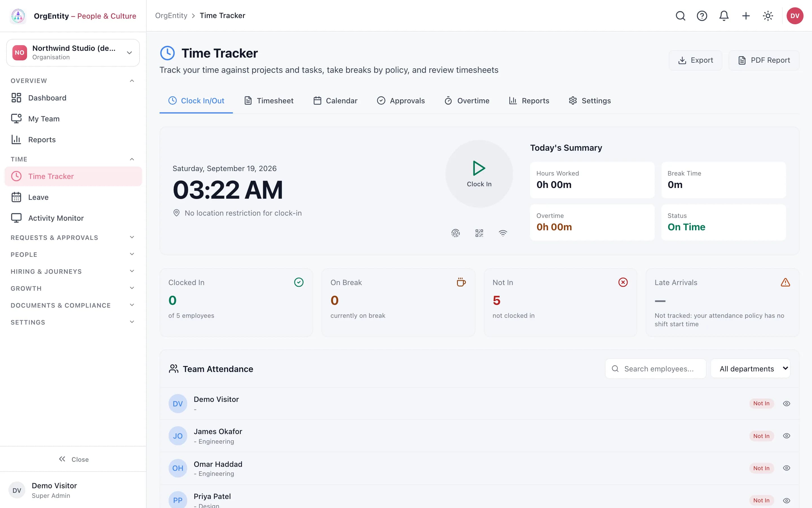Screen dimensions: 812x508
Task: Click the green check icon on Clocked In card
Action: click(x=299, y=282)
